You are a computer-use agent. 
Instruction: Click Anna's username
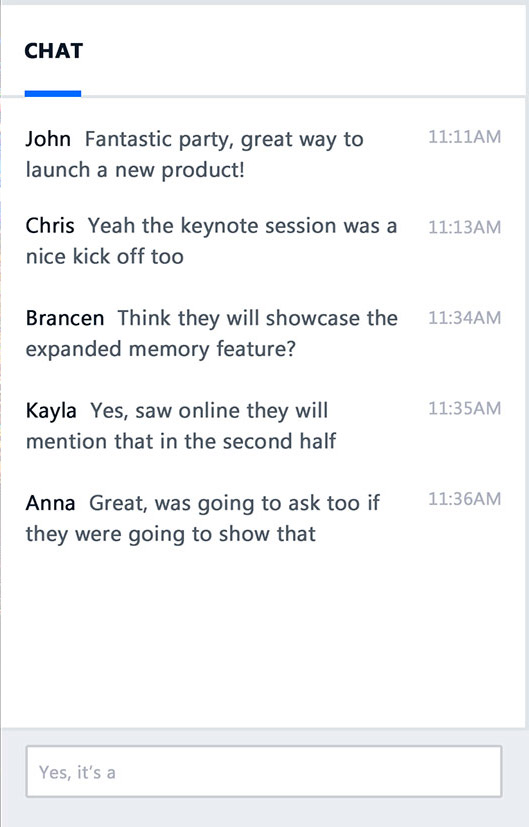pyautogui.click(x=50, y=503)
